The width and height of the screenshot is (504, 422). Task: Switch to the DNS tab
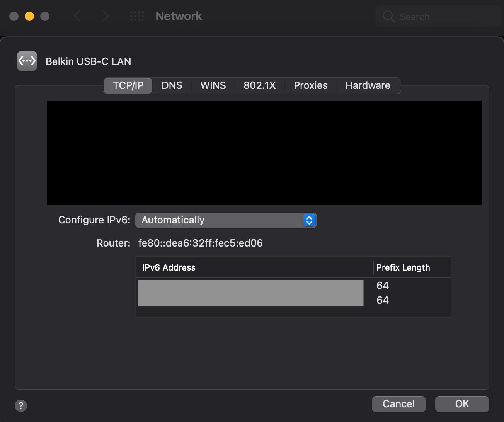click(172, 85)
